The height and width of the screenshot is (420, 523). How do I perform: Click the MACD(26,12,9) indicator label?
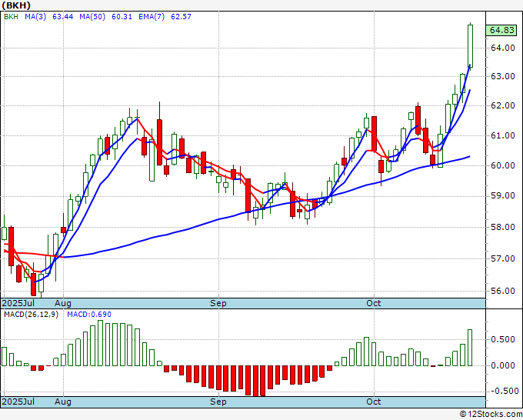click(x=31, y=315)
